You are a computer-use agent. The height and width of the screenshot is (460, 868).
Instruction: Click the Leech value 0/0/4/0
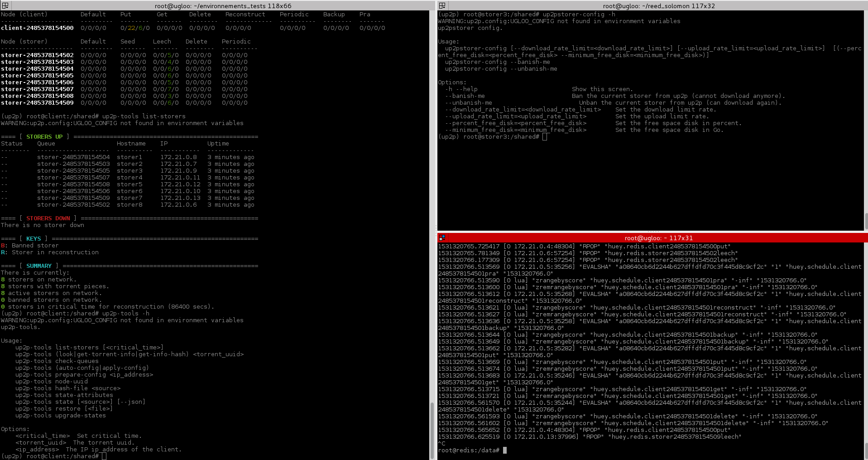(166, 62)
